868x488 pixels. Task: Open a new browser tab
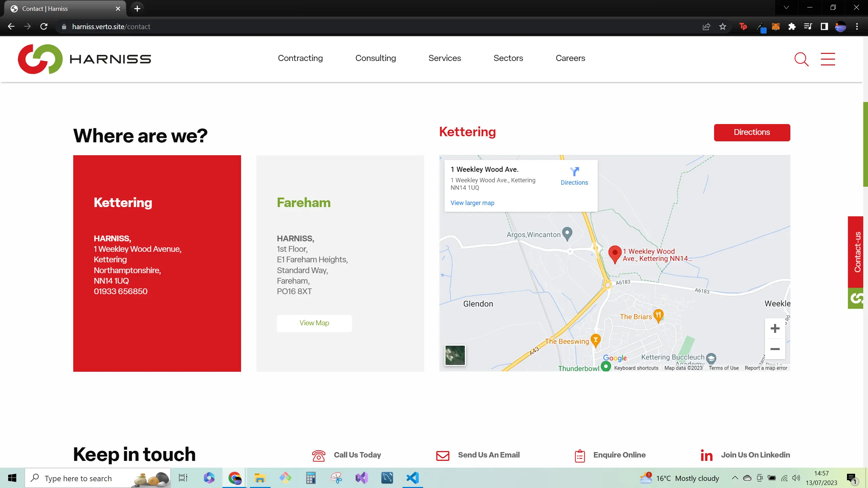(137, 8)
